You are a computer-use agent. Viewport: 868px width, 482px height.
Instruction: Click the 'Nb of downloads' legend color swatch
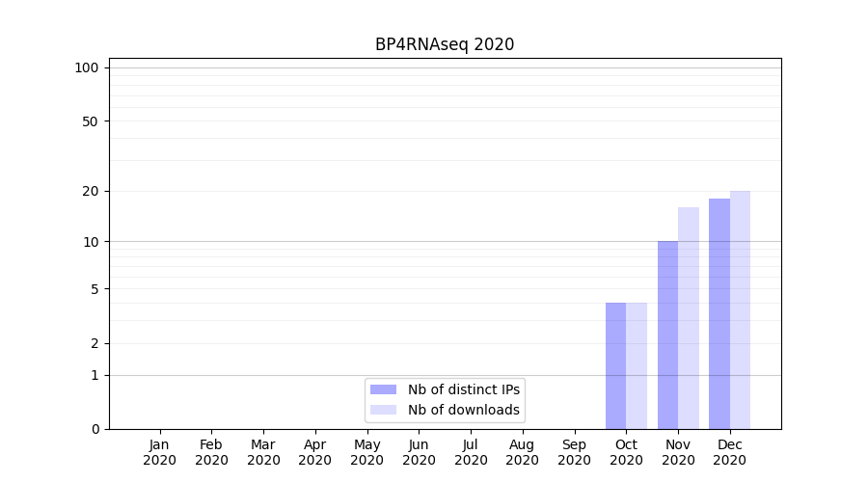click(x=383, y=410)
